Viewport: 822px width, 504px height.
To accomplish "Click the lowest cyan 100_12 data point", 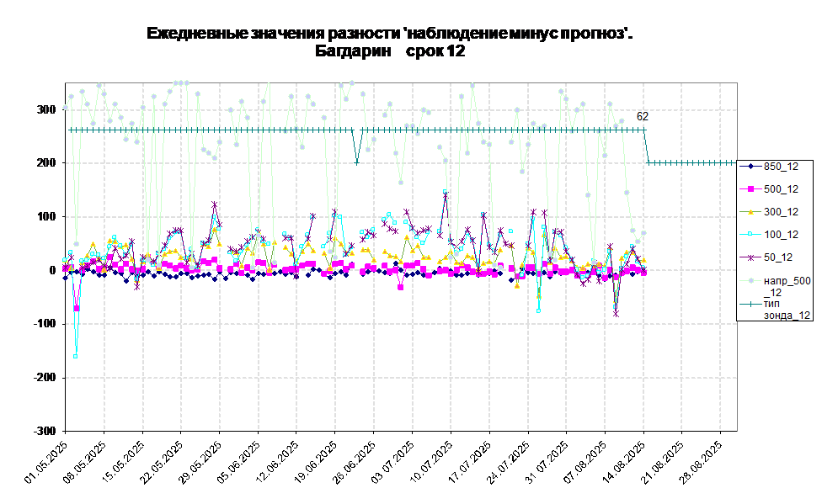I will click(x=76, y=357).
